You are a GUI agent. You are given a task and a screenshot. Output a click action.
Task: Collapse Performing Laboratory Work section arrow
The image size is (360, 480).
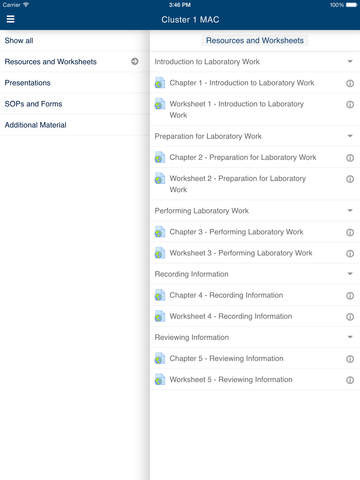[350, 210]
